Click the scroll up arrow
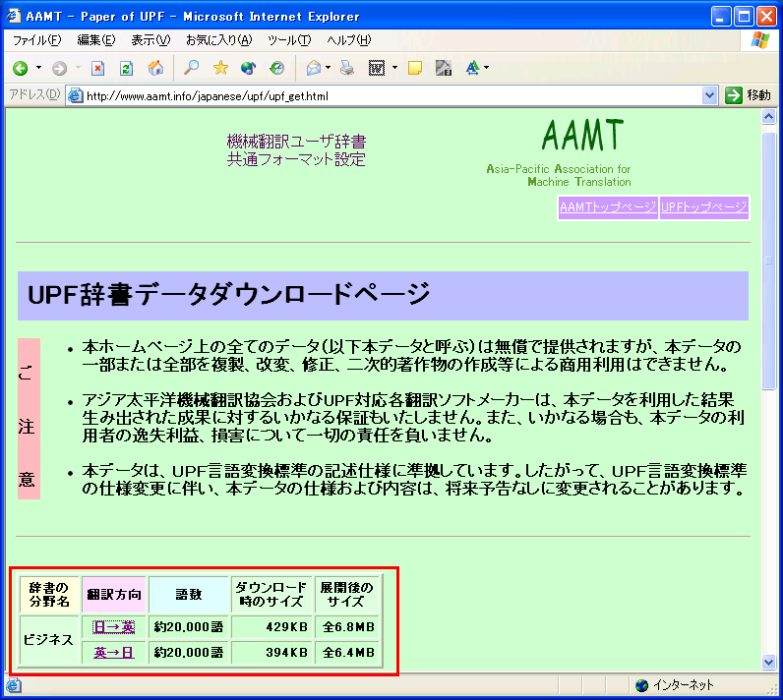The width and height of the screenshot is (783, 700). 768,117
